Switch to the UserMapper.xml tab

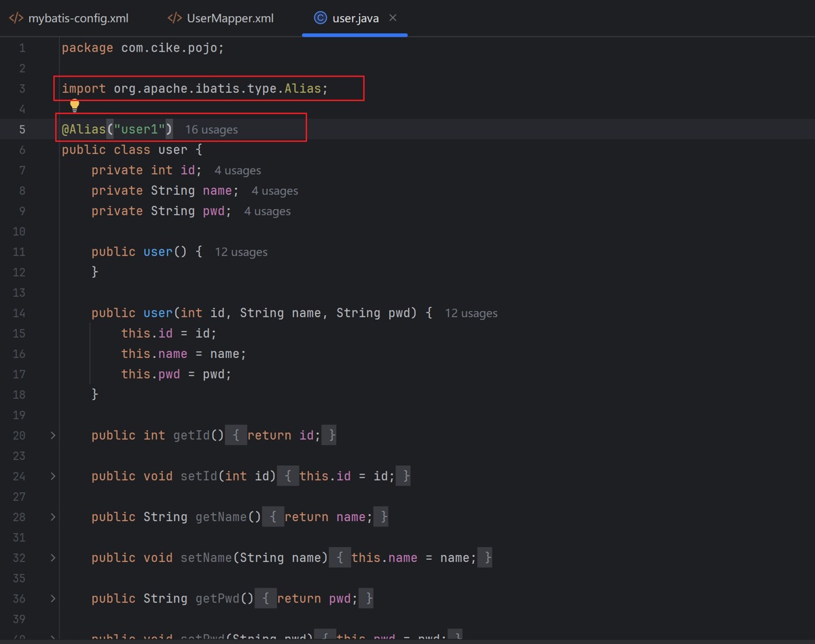coord(221,18)
